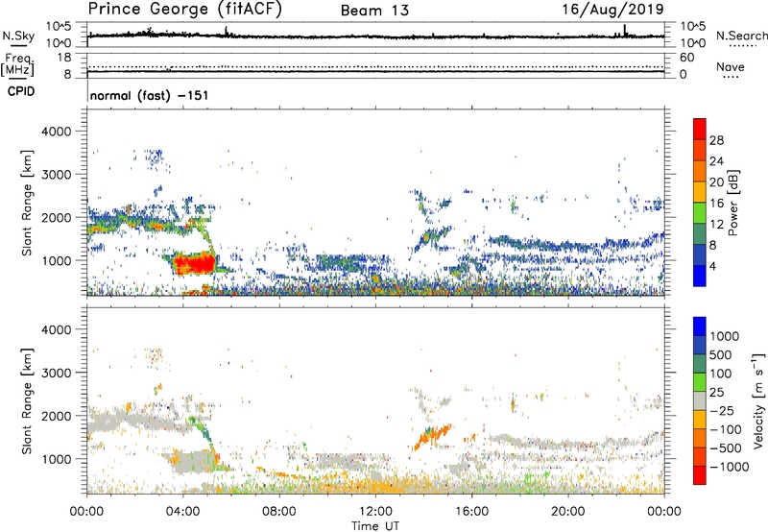Image resolution: width=768 pixels, height=532 pixels.
Task: Click 'normal (fast) -151' mode text
Action: pyautogui.click(x=150, y=95)
